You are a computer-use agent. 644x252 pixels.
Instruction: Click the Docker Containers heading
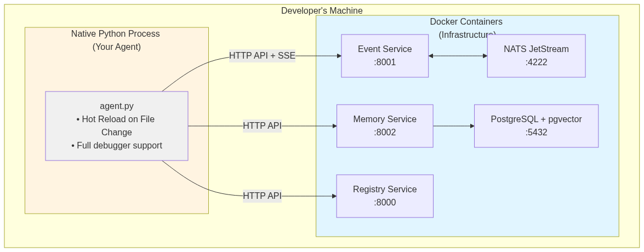click(466, 22)
